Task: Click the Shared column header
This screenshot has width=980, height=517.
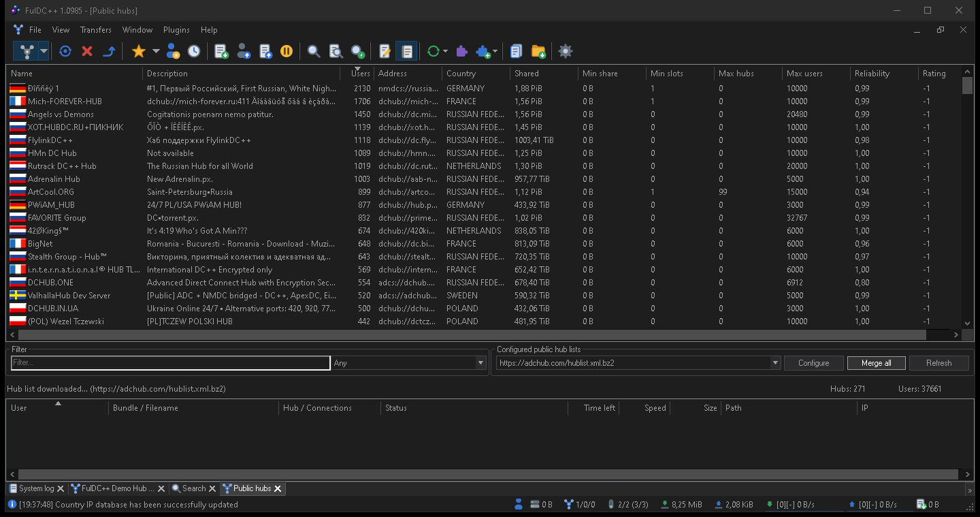Action: click(x=544, y=74)
